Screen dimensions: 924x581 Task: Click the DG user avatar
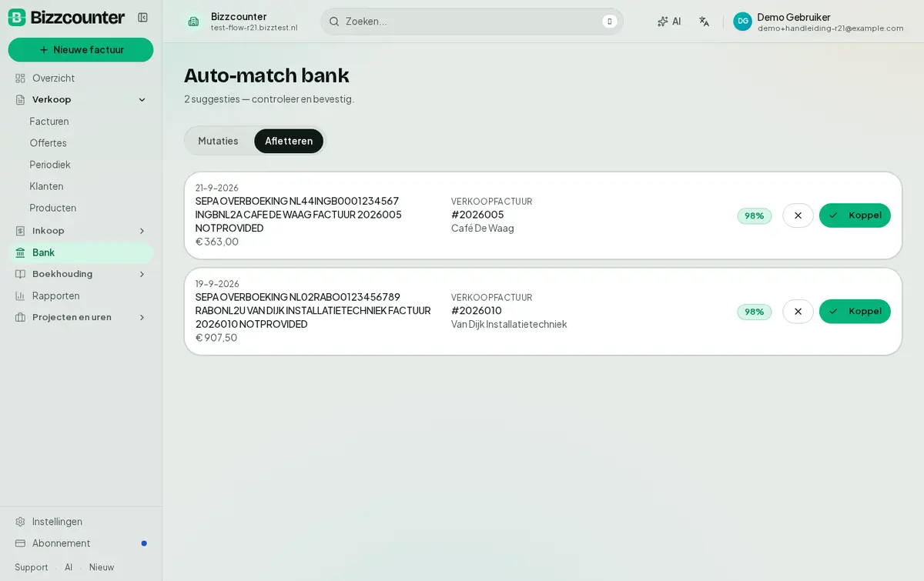click(742, 22)
